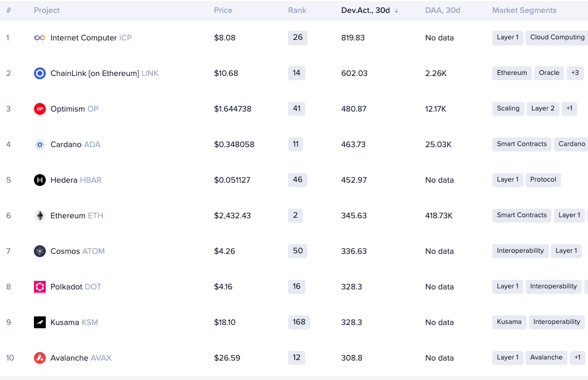Click the Project column header
Viewport: 588px width, 380px height.
pyautogui.click(x=46, y=11)
